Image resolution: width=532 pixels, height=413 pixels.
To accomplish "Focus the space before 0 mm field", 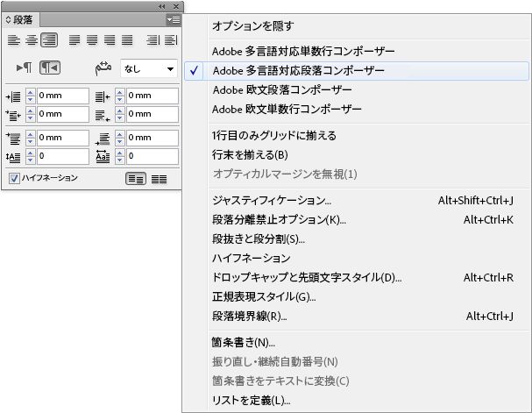I will tap(63, 138).
